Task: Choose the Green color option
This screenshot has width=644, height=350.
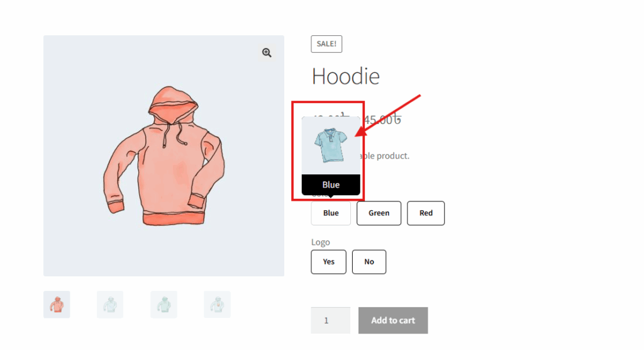Action: 379,213
